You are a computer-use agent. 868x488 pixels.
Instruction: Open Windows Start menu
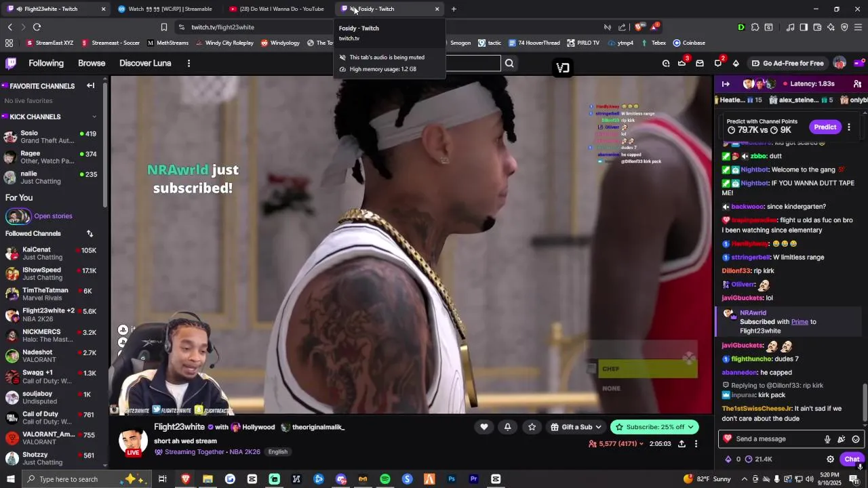point(10,479)
